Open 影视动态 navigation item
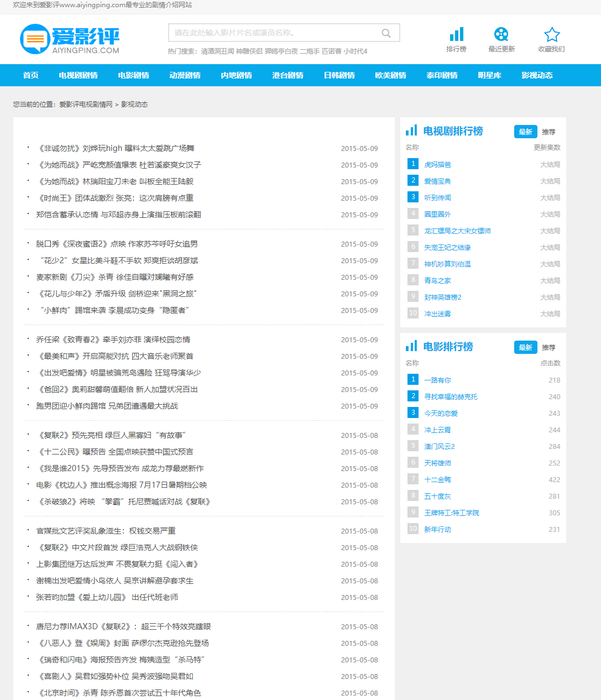 tap(537, 75)
